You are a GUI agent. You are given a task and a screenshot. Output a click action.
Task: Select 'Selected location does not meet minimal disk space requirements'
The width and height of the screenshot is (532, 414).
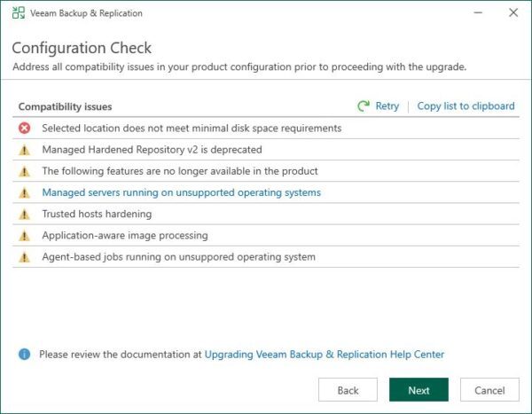pyautogui.click(x=266, y=129)
